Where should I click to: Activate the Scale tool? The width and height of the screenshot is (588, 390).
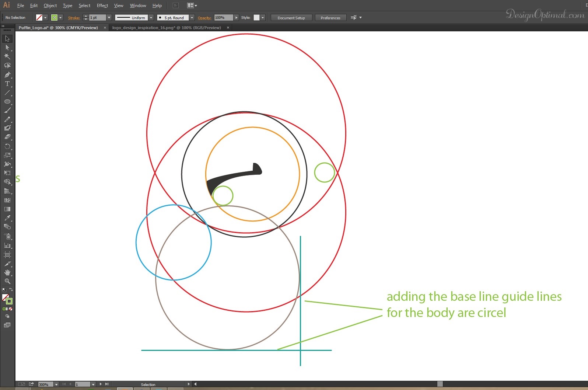point(7,155)
